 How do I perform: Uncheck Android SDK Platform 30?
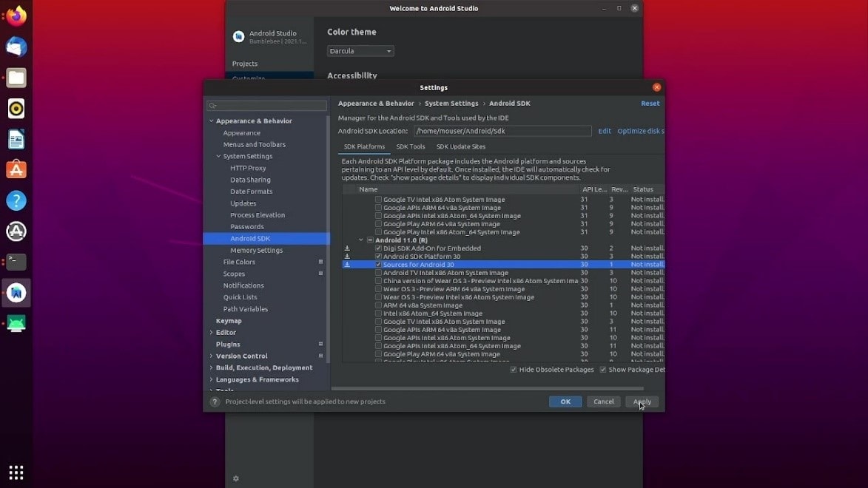[378, 257]
